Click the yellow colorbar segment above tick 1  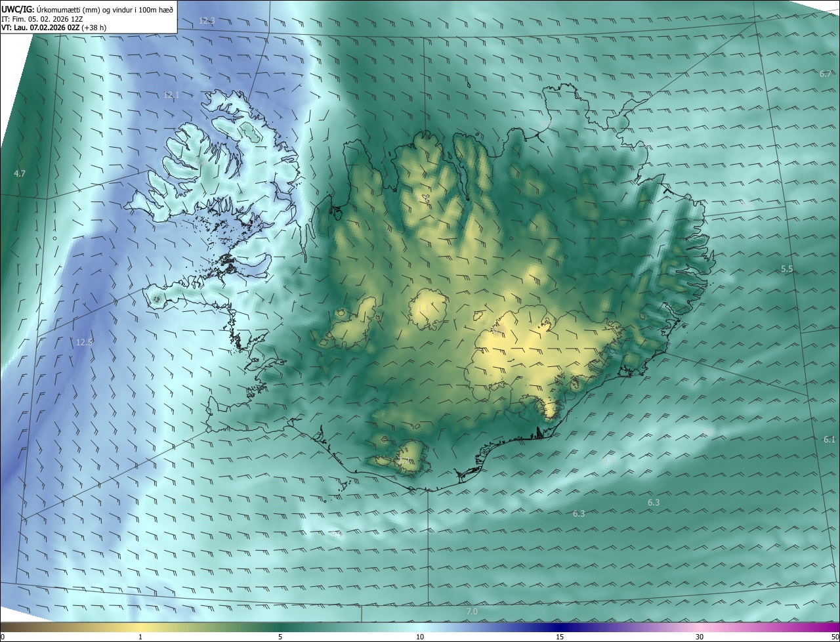coord(140,627)
